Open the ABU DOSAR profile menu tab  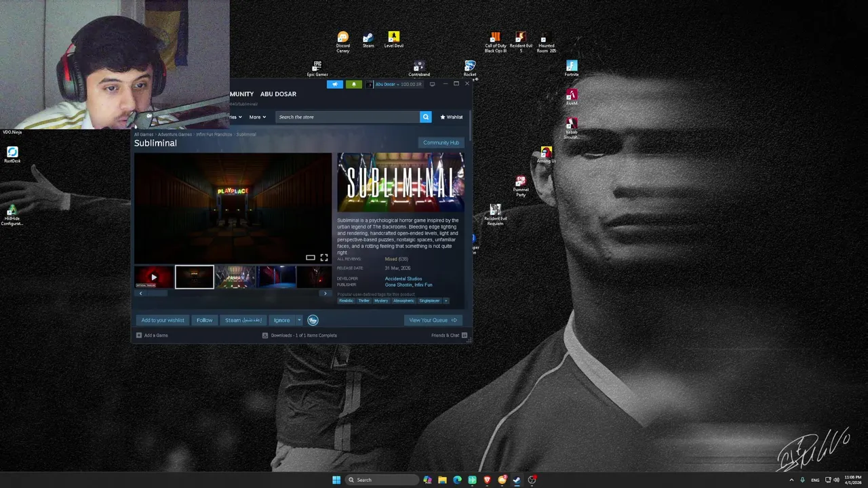tap(278, 94)
